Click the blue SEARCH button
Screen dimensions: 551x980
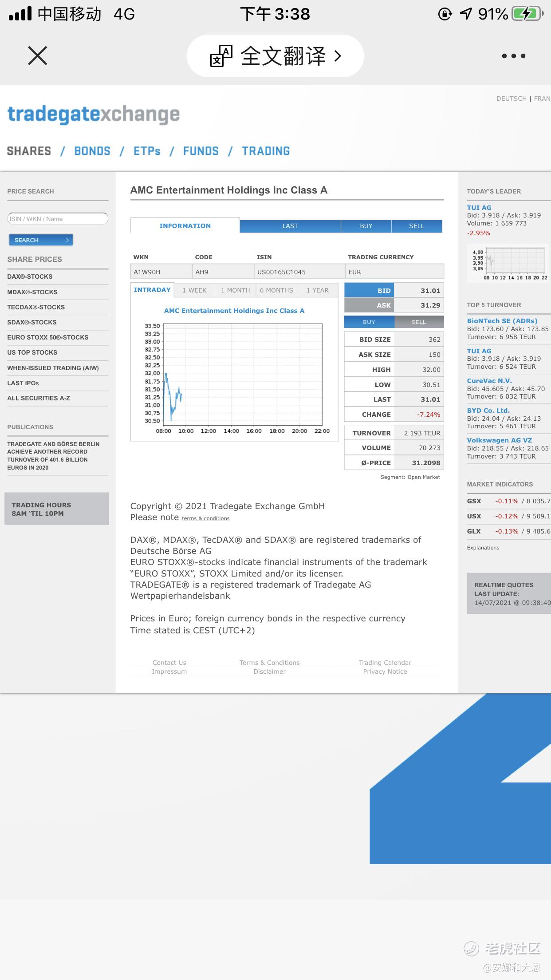pyautogui.click(x=41, y=240)
